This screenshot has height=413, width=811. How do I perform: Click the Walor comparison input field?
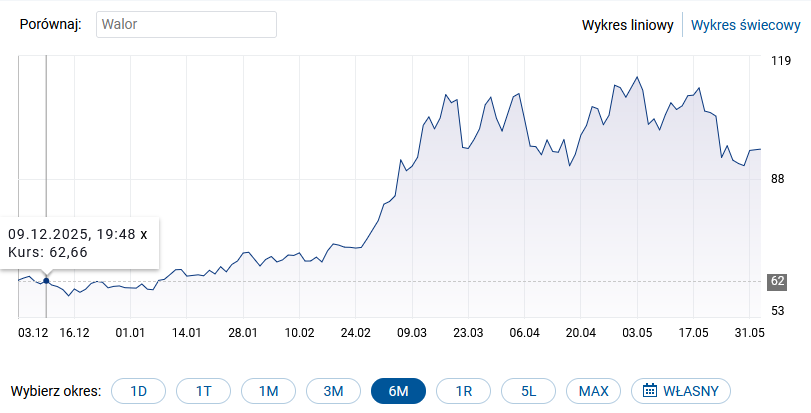point(186,24)
